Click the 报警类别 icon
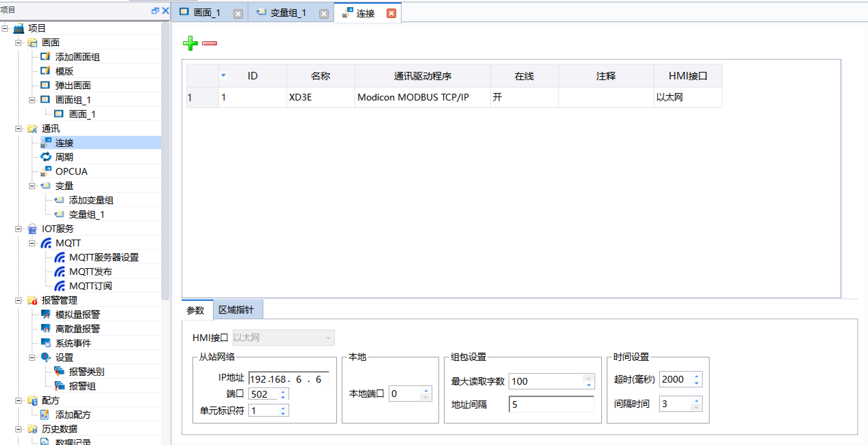The image size is (868, 445). [x=59, y=371]
